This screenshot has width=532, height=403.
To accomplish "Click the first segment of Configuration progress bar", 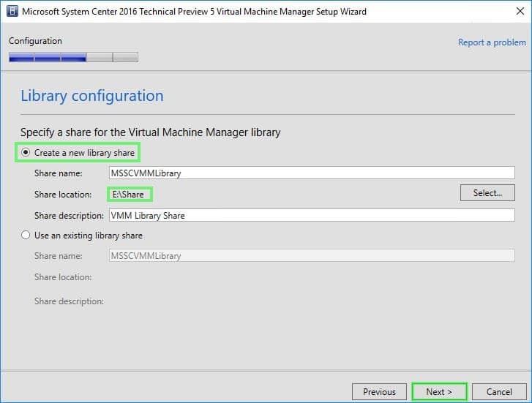I will pos(21,57).
